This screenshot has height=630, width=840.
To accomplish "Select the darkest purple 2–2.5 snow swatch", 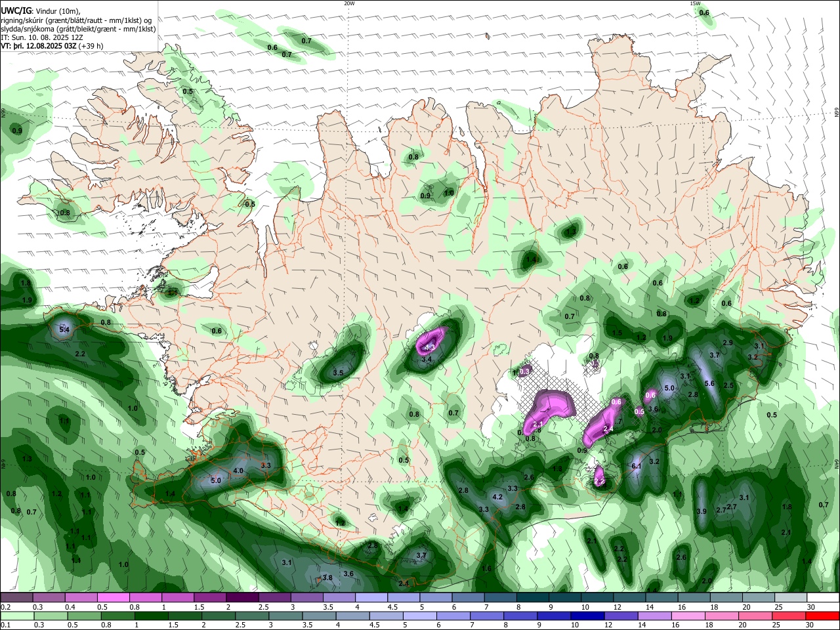I will click(242, 598).
